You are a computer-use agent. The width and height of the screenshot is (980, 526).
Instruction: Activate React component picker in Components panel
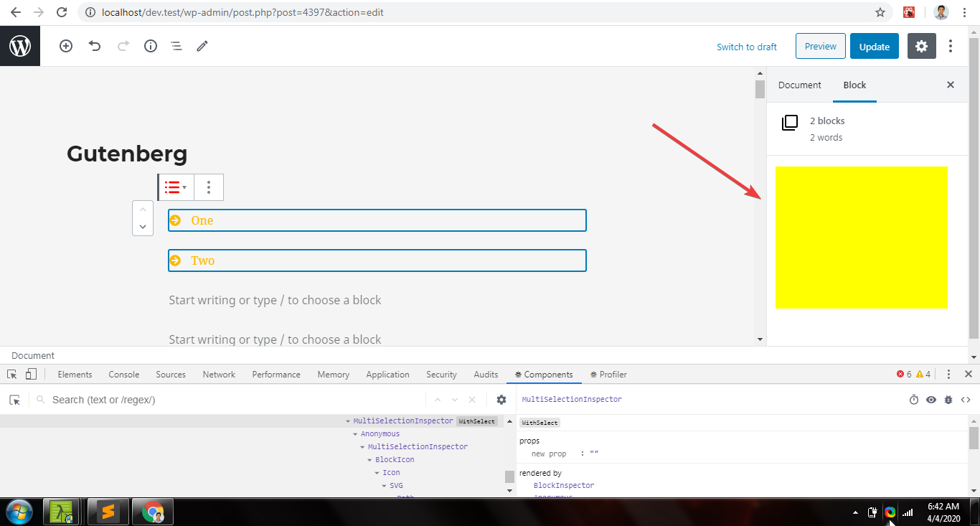[x=14, y=400]
